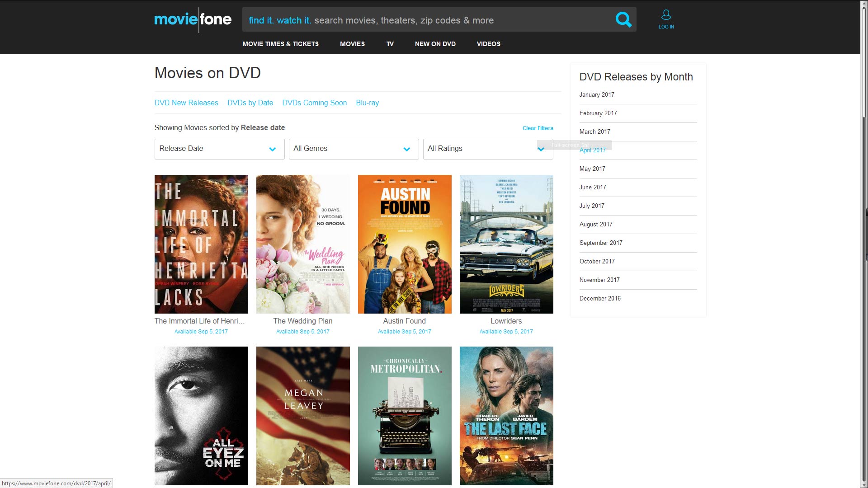View February 2017 DVD releases
Viewport: 868px width, 488px height.
[598, 113]
